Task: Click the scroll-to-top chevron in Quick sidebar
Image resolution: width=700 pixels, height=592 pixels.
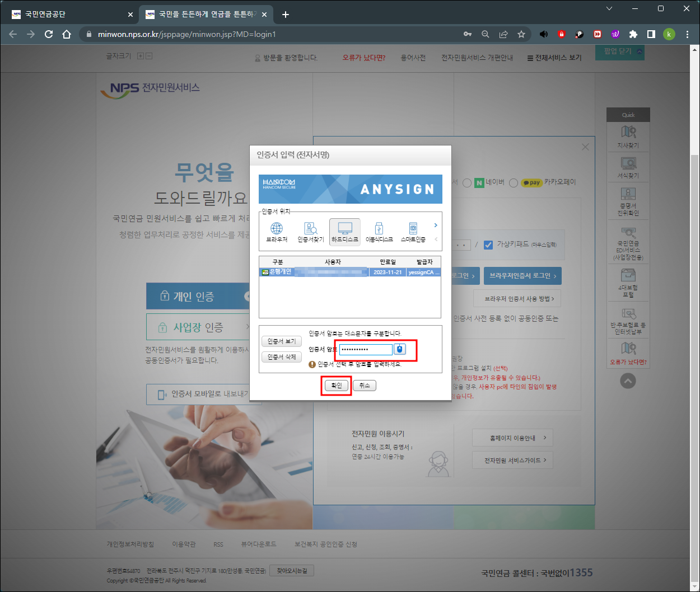Action: click(628, 380)
